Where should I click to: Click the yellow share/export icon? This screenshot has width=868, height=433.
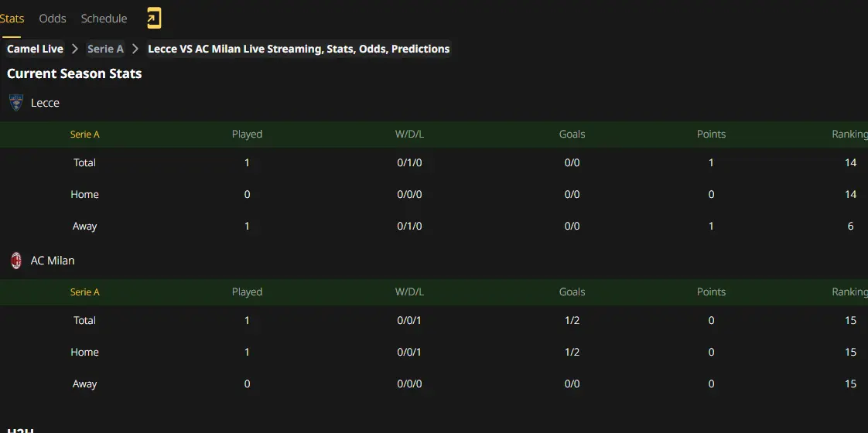[x=154, y=19]
